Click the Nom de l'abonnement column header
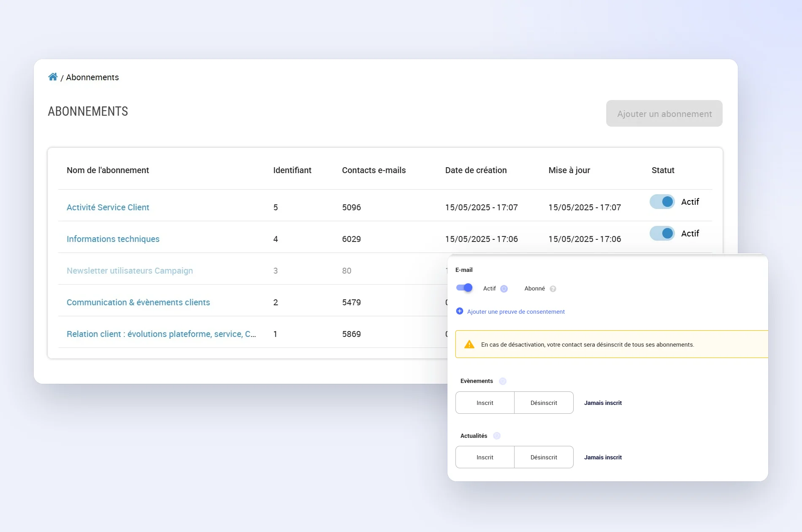This screenshot has width=802, height=532. click(x=108, y=170)
